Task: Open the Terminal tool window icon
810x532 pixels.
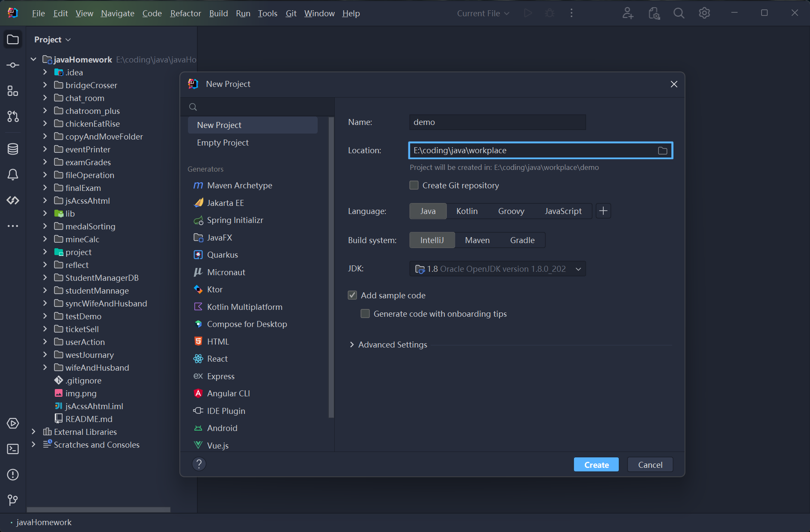Action: 13,449
